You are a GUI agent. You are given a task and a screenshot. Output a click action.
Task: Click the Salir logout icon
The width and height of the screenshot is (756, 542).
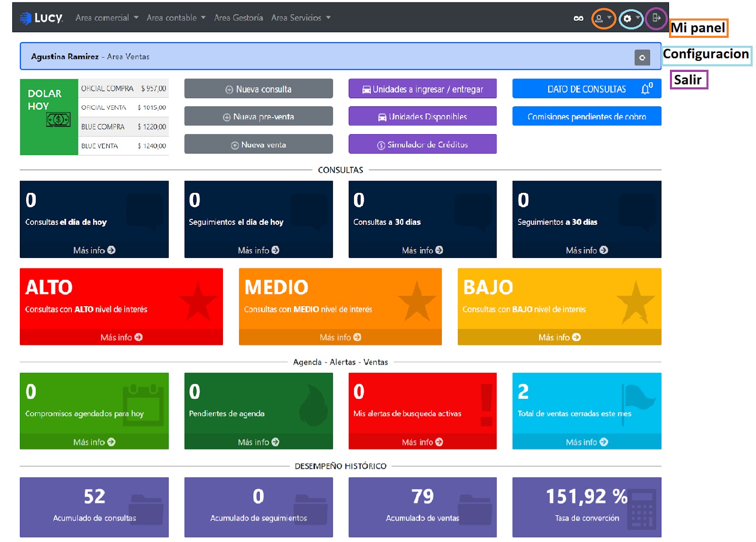656,17
